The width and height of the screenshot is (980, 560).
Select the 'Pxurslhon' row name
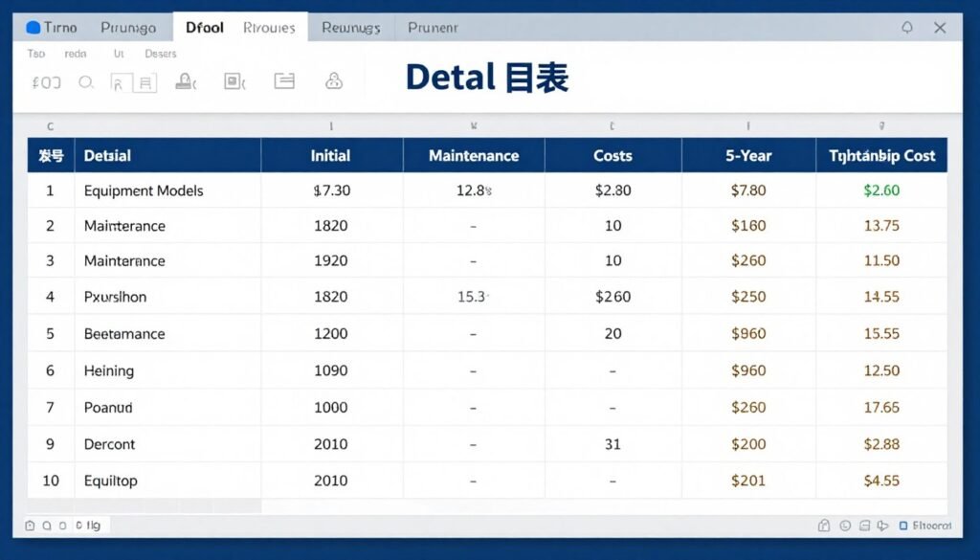click(115, 297)
